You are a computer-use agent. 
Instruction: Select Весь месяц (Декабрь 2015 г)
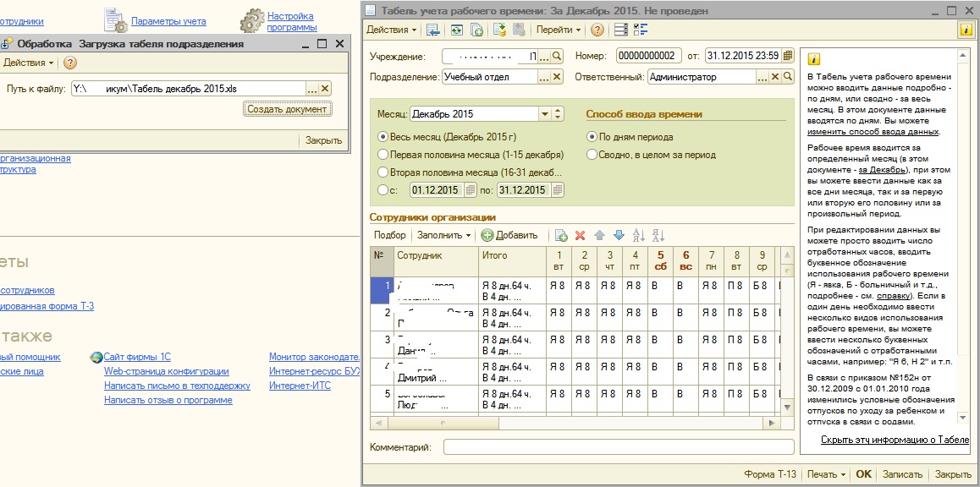point(383,137)
